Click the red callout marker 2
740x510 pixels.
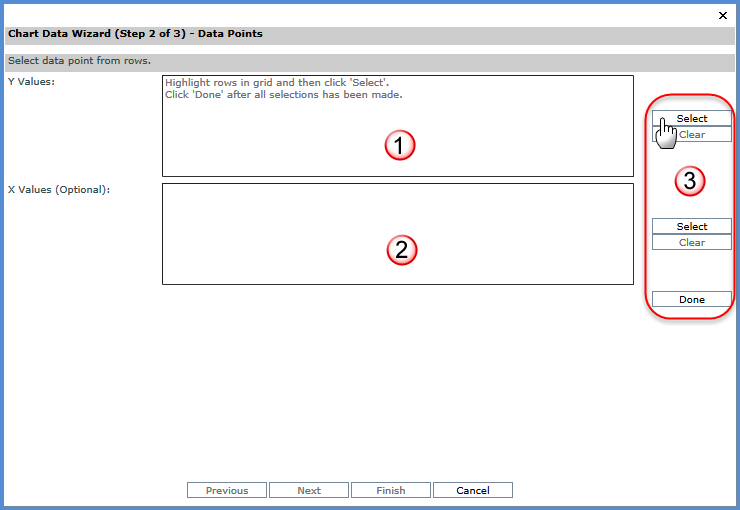(x=401, y=250)
